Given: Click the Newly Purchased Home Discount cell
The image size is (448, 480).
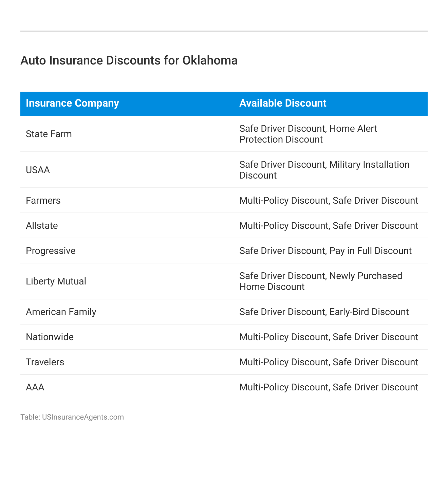Looking at the screenshot, I should coord(321,281).
